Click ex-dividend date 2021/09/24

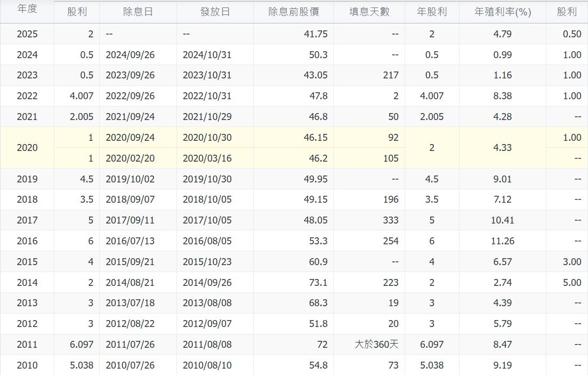point(130,117)
